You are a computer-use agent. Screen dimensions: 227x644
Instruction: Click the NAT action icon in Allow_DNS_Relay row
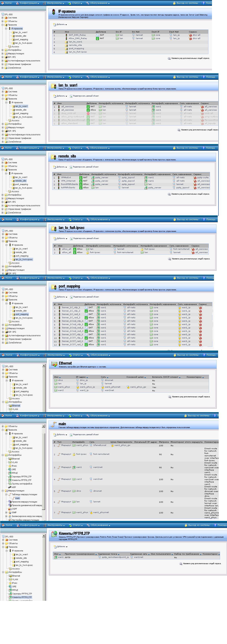pos(97,38)
